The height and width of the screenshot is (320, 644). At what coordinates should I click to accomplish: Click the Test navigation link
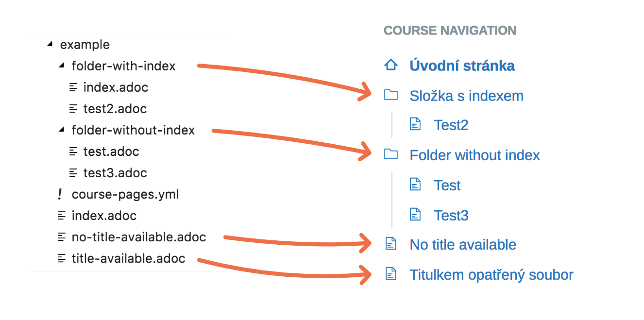(447, 185)
